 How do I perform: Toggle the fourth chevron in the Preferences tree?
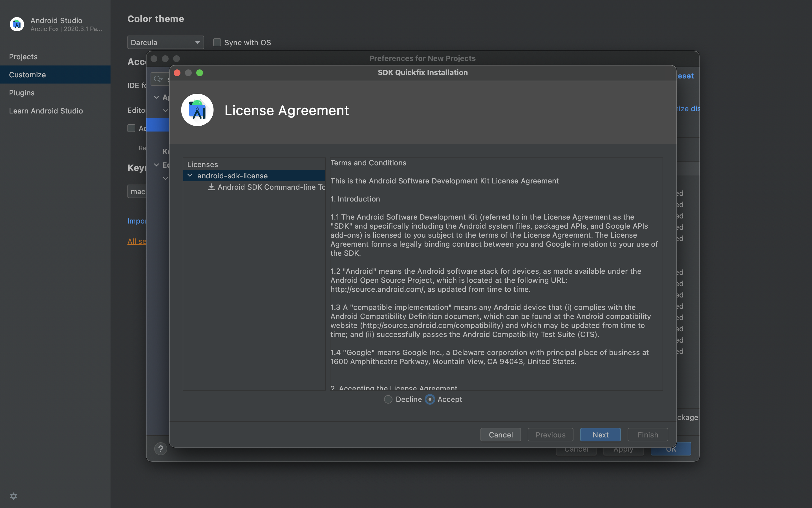point(165,178)
